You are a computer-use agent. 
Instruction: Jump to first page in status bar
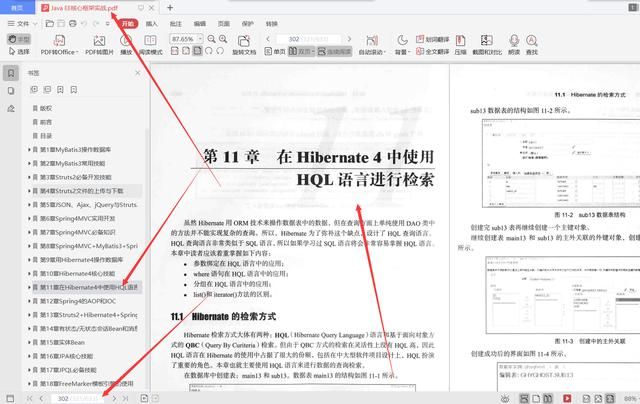29,398
